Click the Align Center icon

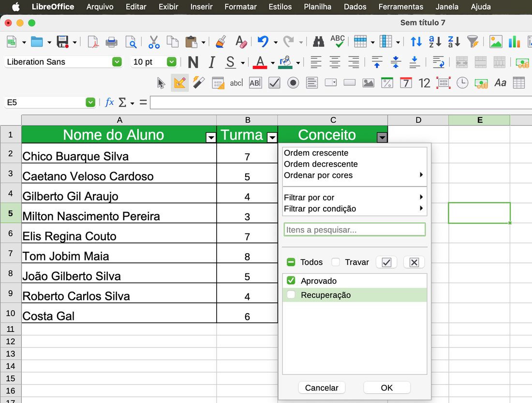pos(335,62)
